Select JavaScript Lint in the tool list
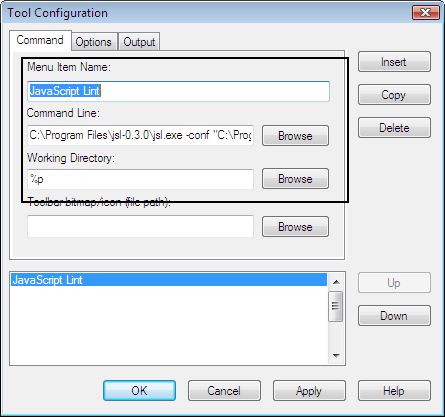Screen dimensions: 445x417 click(169, 280)
